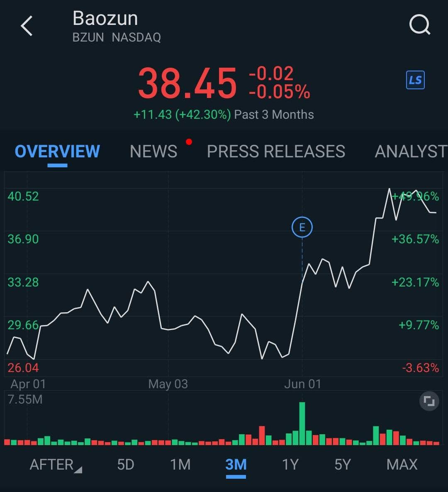Open the PRESS RELEASES tab
This screenshot has width=448, height=492.
pos(276,152)
